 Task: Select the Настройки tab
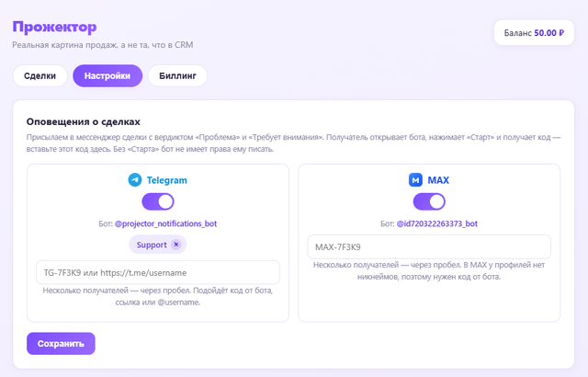click(x=107, y=75)
